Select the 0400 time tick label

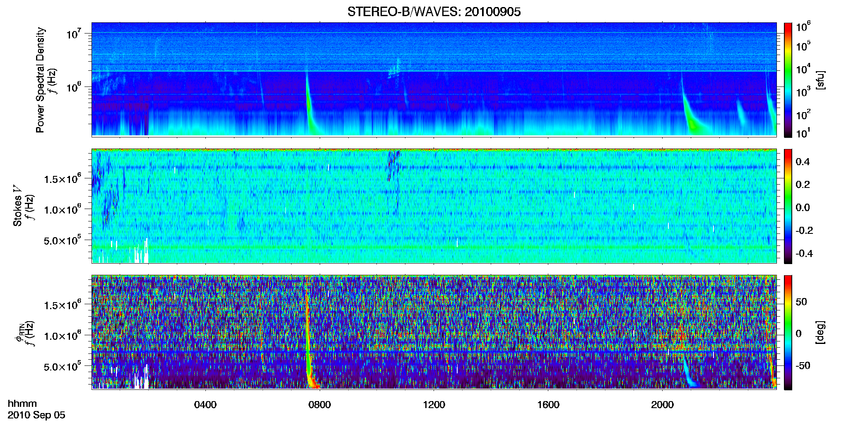pyautogui.click(x=205, y=405)
